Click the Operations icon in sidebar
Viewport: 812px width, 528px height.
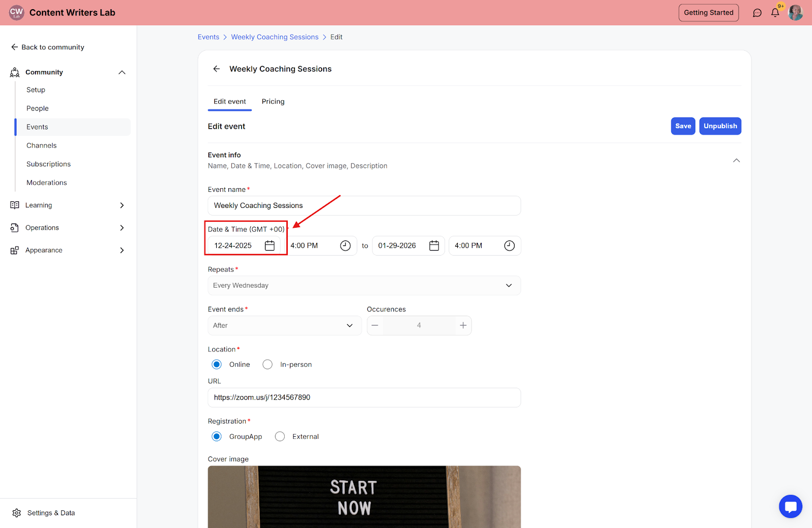coord(15,228)
